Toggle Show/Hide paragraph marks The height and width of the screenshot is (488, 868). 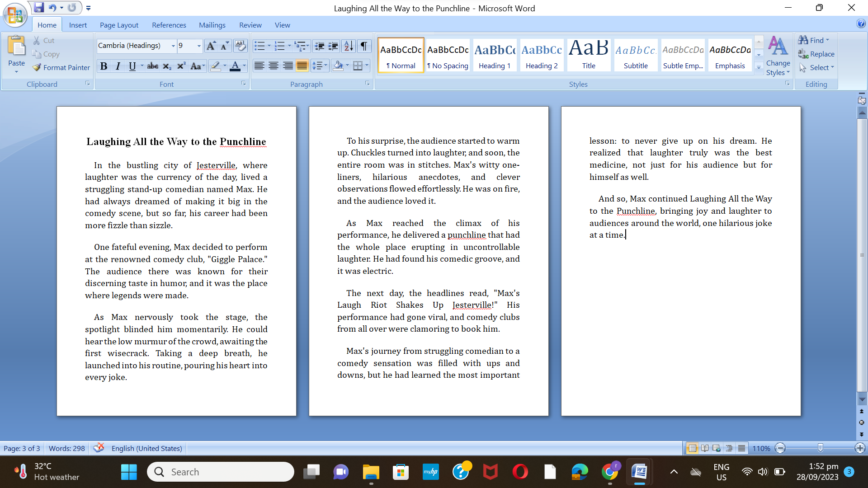(x=363, y=46)
